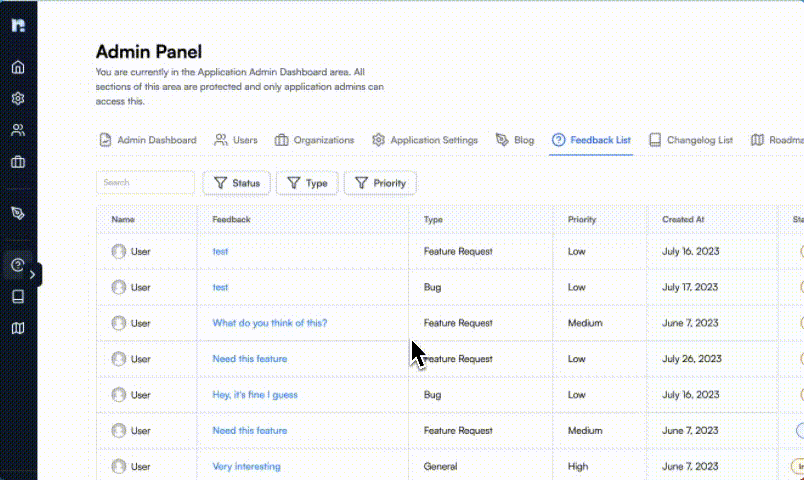Open "Hey, it's fine I guess" feedback
The image size is (804, 480).
click(255, 395)
